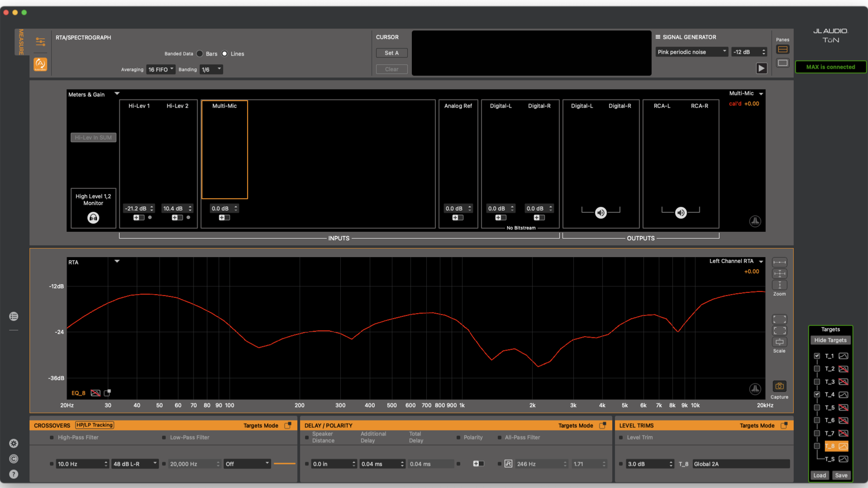The width and height of the screenshot is (868, 488).
Task: Check the T_3 target checkbox
Action: pos(817,382)
